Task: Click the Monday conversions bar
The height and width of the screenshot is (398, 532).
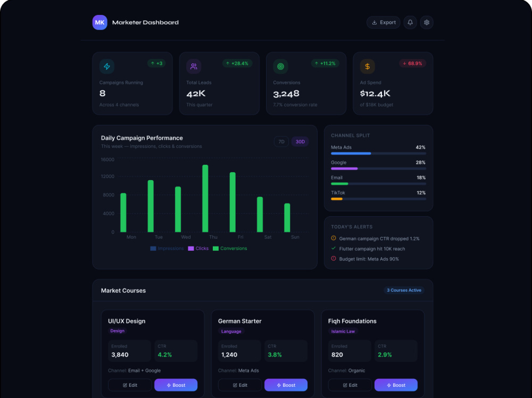Action: [123, 213]
